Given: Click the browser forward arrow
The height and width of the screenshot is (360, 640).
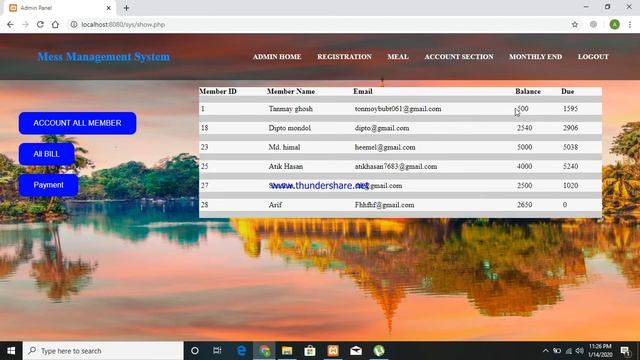Looking at the screenshot, I should coord(25,24).
